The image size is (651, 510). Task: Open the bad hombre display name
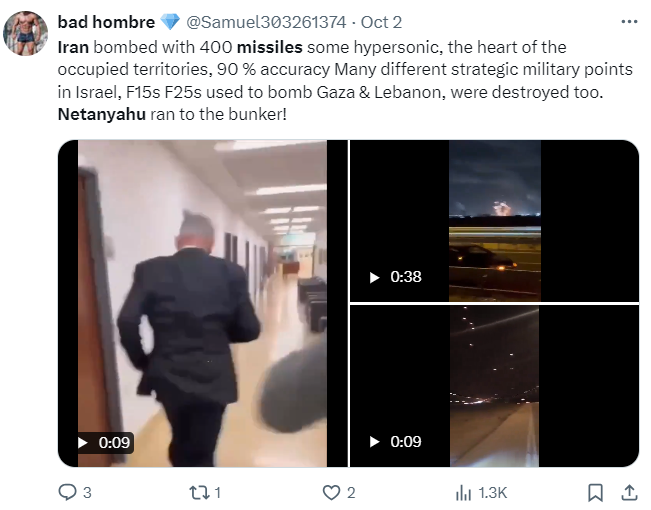tap(106, 22)
